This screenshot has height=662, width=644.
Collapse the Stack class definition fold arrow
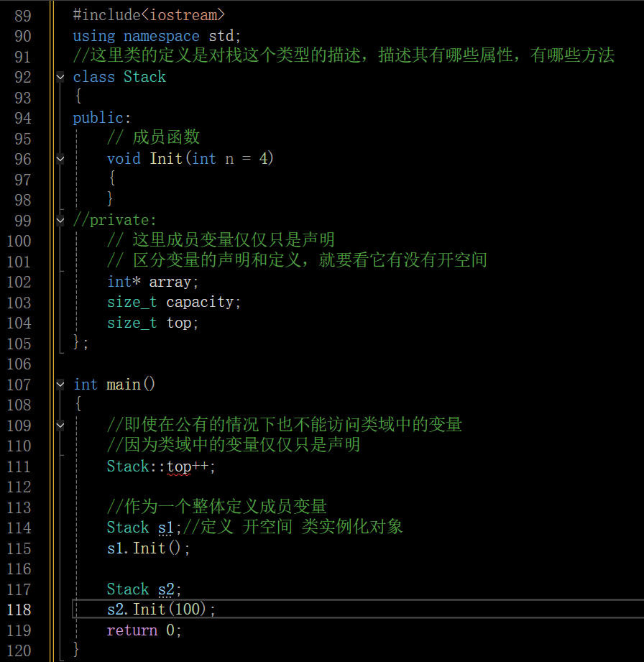[x=60, y=77]
